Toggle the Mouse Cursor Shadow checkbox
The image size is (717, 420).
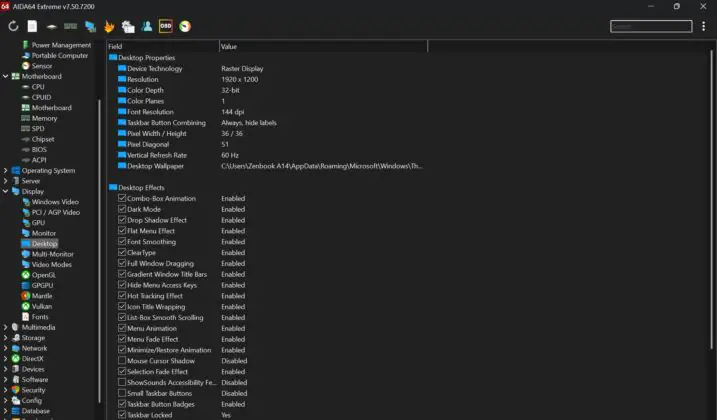click(122, 361)
